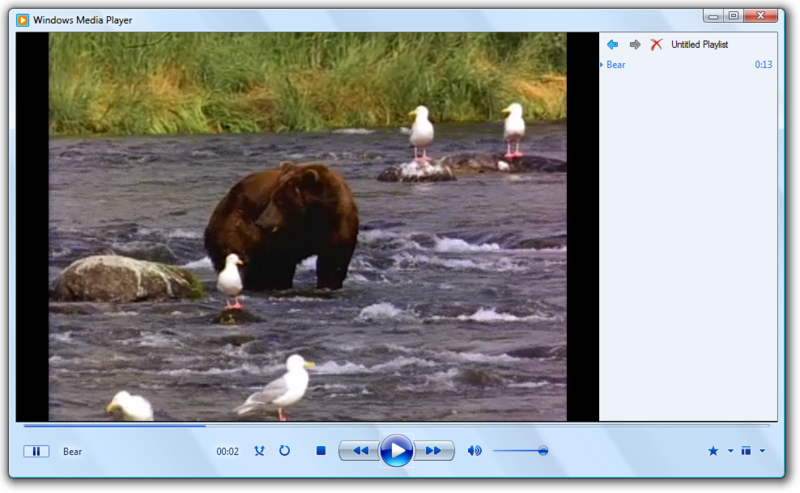Click the volume slider handle
Image resolution: width=800 pixels, height=493 pixels.
[543, 451]
